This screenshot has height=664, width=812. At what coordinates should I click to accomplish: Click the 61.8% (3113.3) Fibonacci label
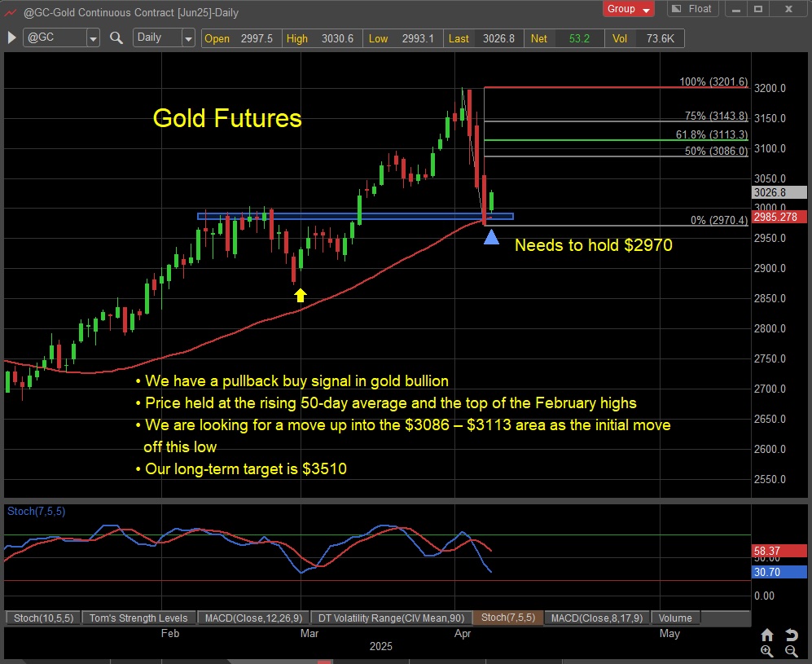(x=712, y=134)
